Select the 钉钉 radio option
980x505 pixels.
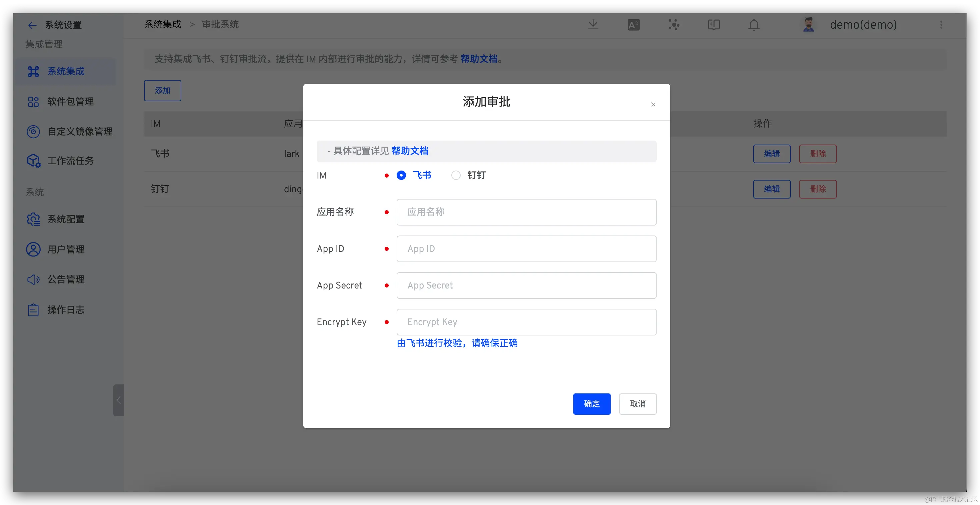(x=456, y=175)
